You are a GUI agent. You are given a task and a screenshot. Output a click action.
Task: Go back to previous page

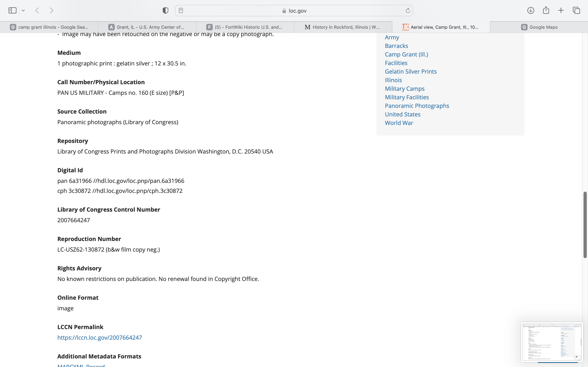[37, 10]
